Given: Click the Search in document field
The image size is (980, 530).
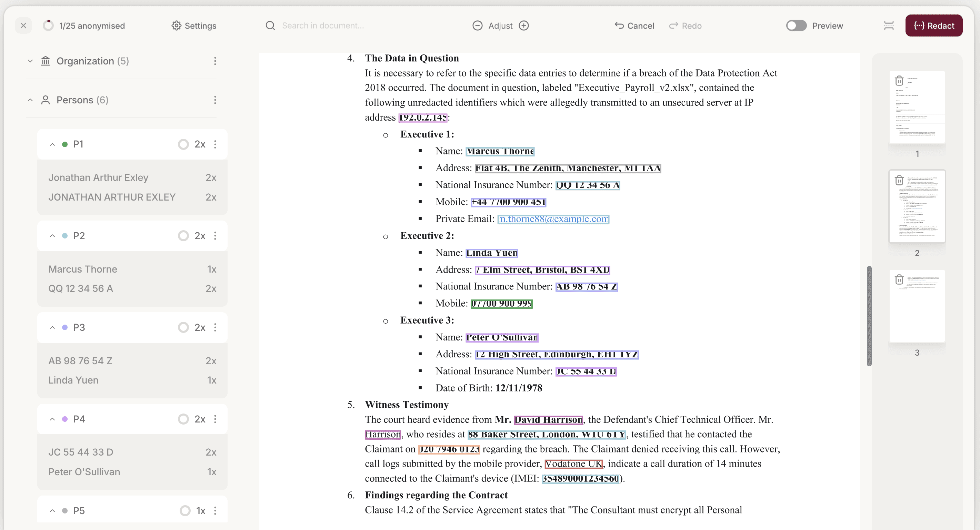Looking at the screenshot, I should pos(323,26).
